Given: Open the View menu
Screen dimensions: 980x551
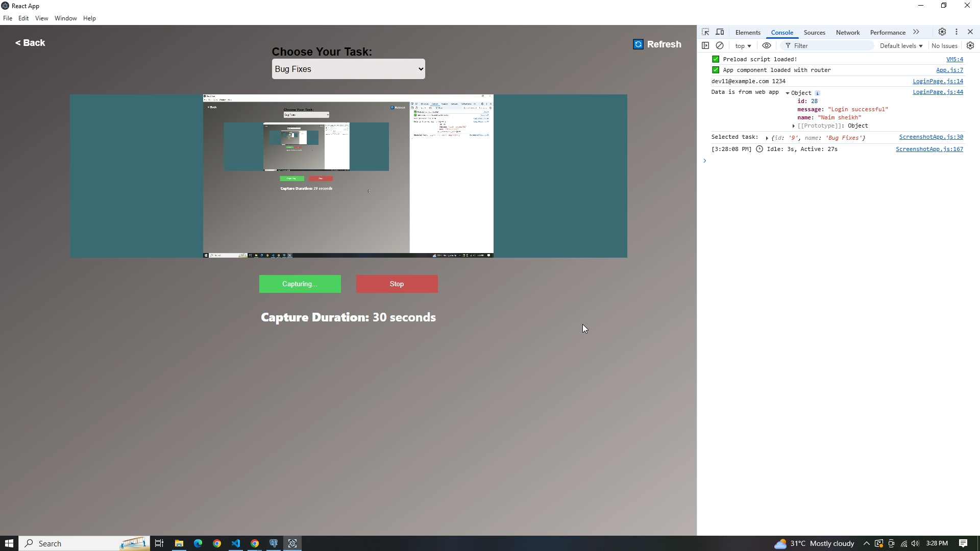Looking at the screenshot, I should click(x=41, y=18).
